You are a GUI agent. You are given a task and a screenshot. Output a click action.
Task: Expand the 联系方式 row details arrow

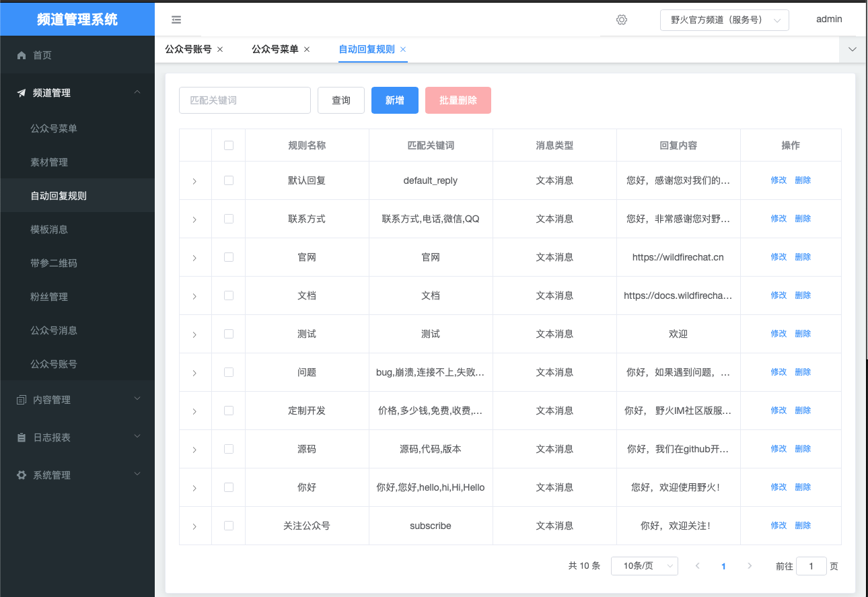coord(194,219)
